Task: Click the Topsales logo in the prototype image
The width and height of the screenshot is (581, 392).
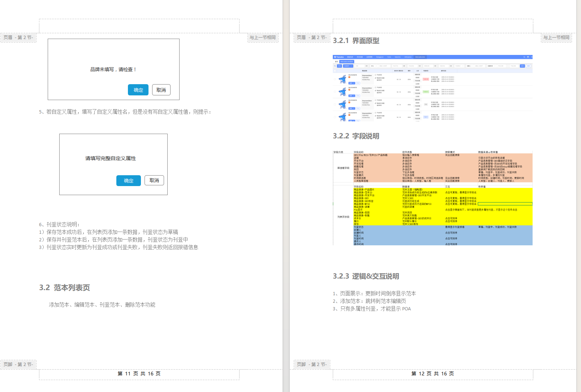Action: (339, 57)
